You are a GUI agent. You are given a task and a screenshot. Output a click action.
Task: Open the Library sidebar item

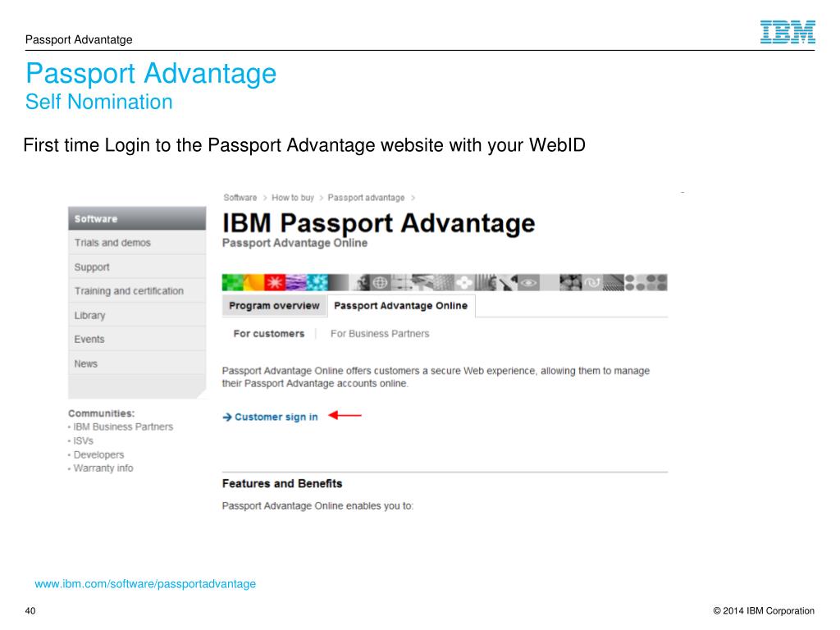pyautogui.click(x=137, y=315)
